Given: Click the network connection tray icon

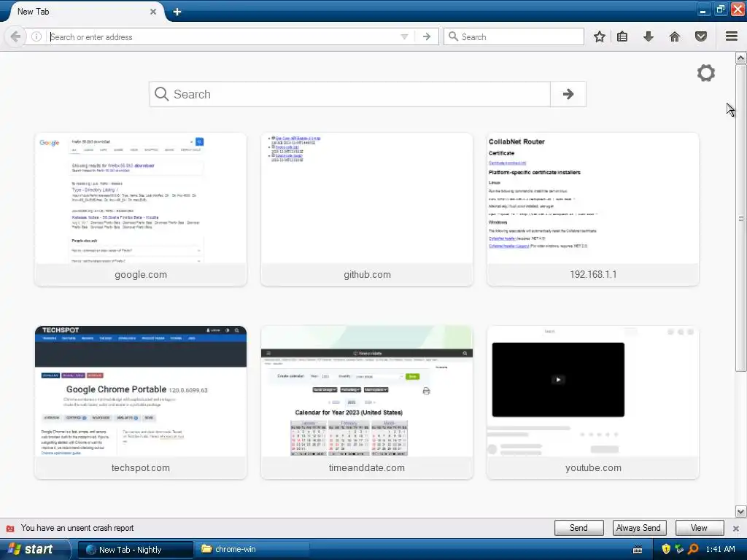Looking at the screenshot, I should pyautogui.click(x=679, y=549).
